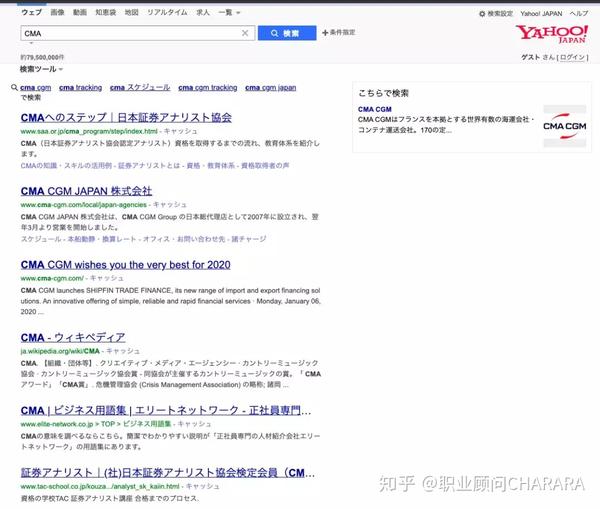The width and height of the screenshot is (600, 509).
Task: Open result CMA ビジネス用語集 エリートネットワーク
Action: [166, 411]
